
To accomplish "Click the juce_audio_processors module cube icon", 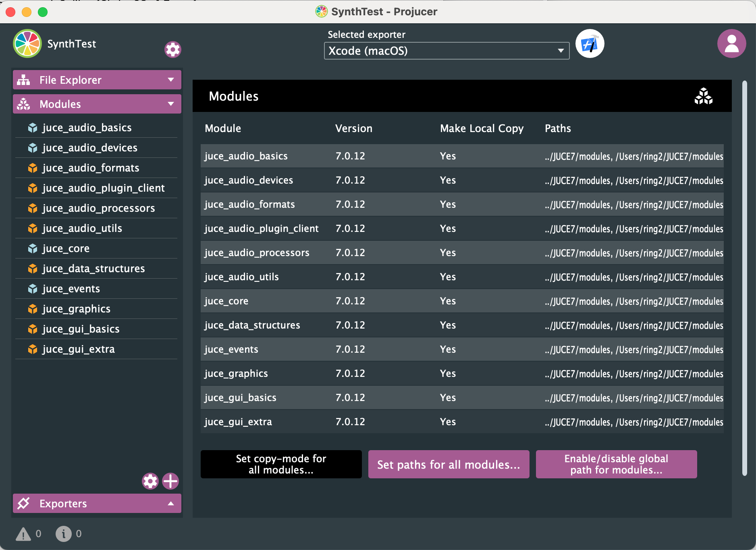I will pos(33,208).
